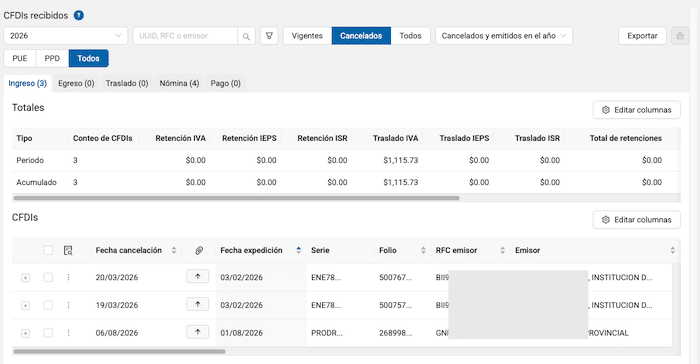Click the serie PRODR... cell

click(327, 333)
